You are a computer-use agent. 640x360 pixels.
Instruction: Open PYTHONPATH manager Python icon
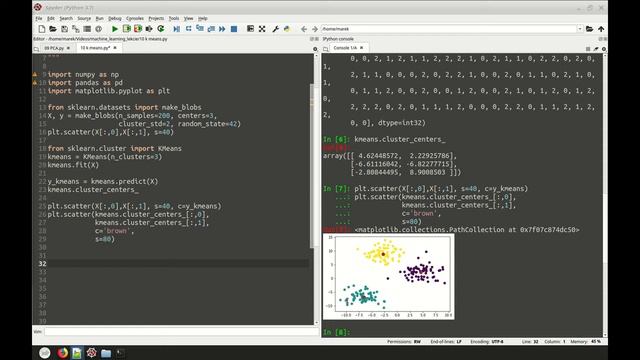click(287, 29)
